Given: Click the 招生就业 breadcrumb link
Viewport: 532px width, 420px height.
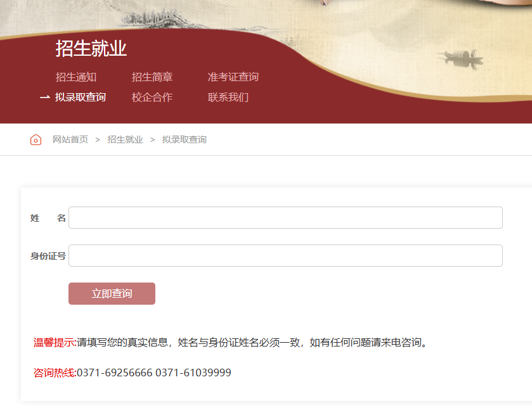Looking at the screenshot, I should (x=125, y=139).
